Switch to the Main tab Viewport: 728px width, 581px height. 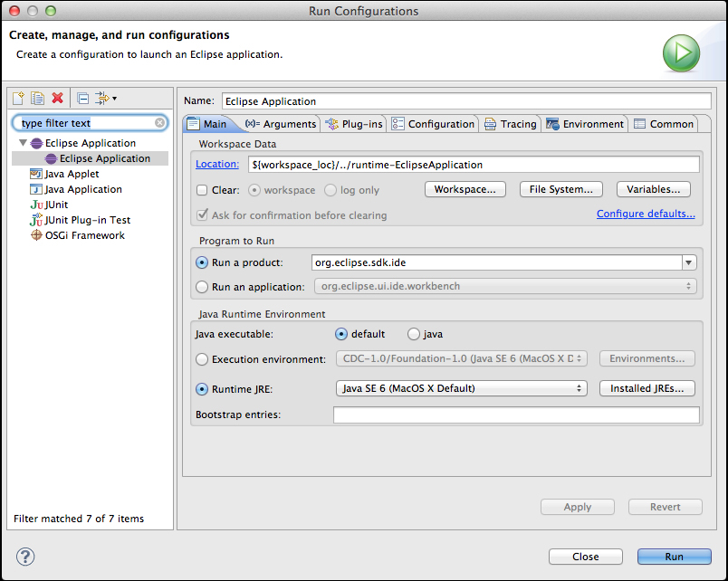207,124
